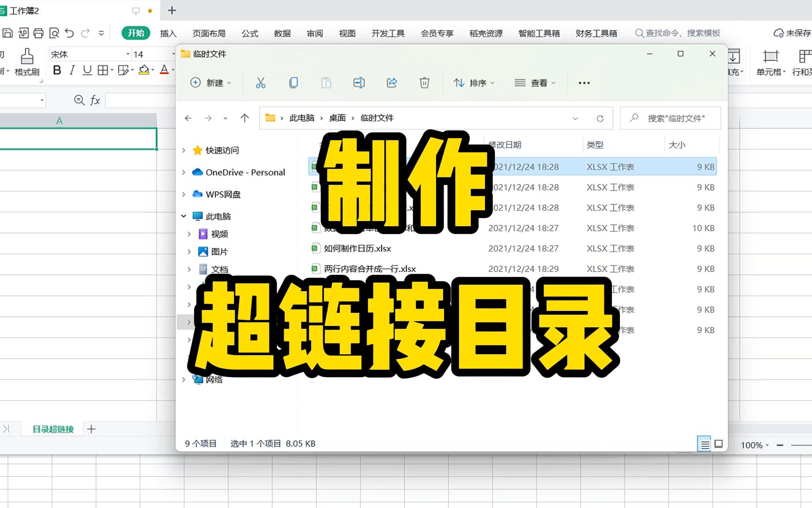Refresh the Explorer folder view
812x508 pixels.
[x=600, y=119]
